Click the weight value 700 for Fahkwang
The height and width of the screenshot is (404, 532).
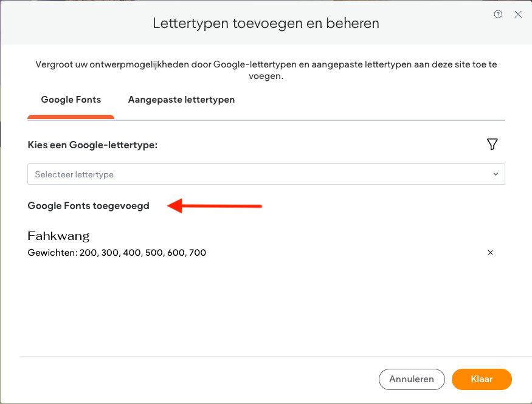click(198, 253)
